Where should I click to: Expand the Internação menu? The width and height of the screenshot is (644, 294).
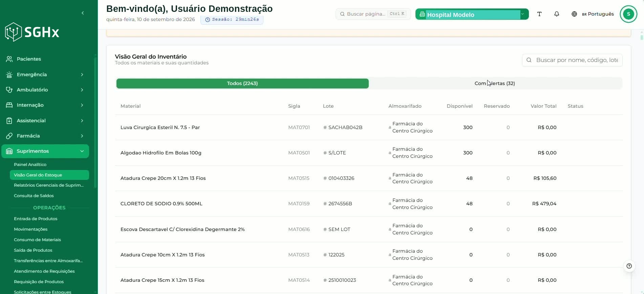82,105
